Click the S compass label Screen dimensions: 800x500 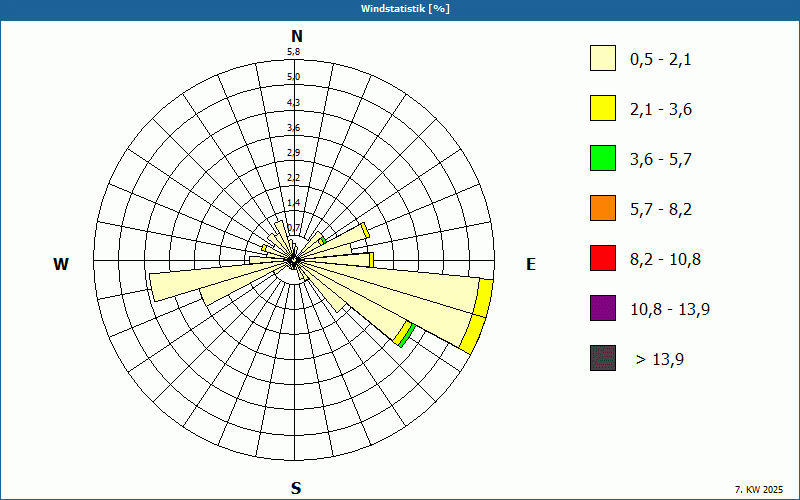coord(296,488)
